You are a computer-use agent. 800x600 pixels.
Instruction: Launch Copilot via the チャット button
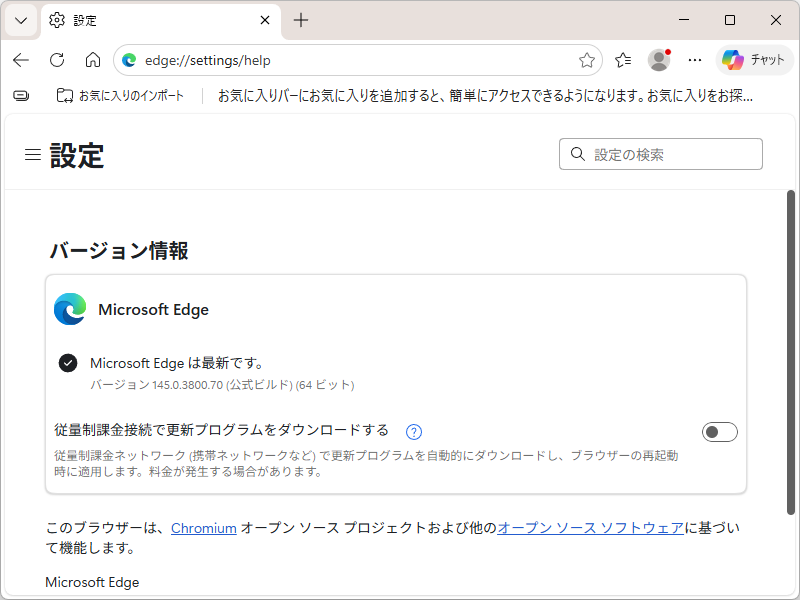[754, 60]
